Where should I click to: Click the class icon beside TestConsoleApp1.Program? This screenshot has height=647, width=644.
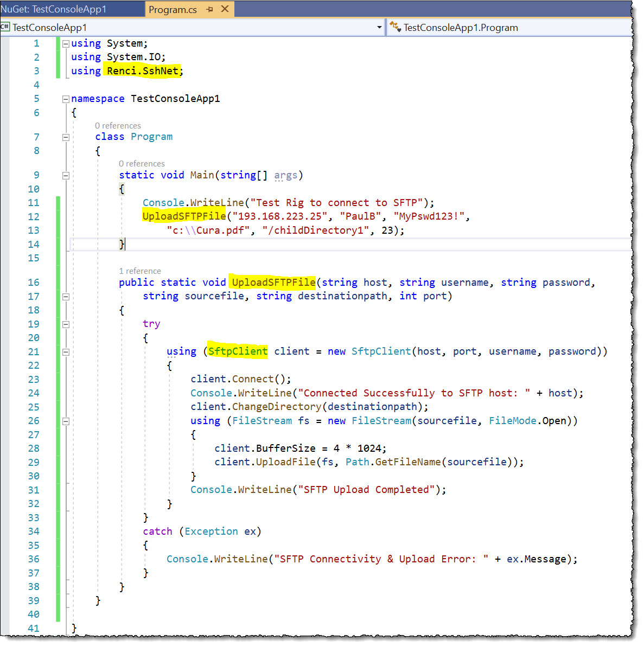click(x=395, y=27)
